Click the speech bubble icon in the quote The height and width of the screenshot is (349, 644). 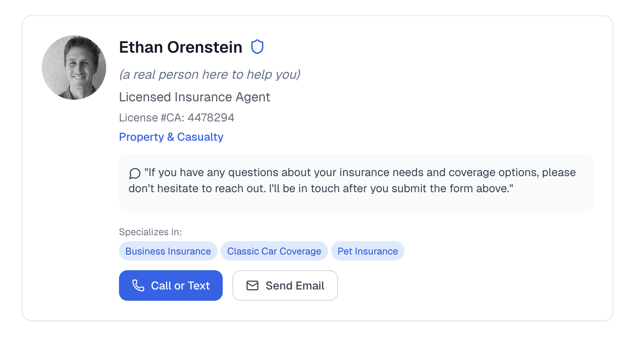click(135, 173)
